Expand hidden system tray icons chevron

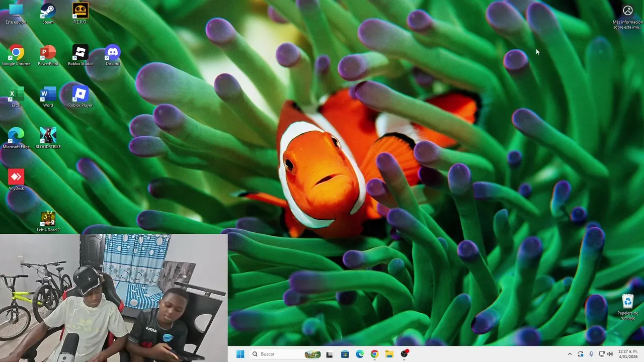coord(570,354)
